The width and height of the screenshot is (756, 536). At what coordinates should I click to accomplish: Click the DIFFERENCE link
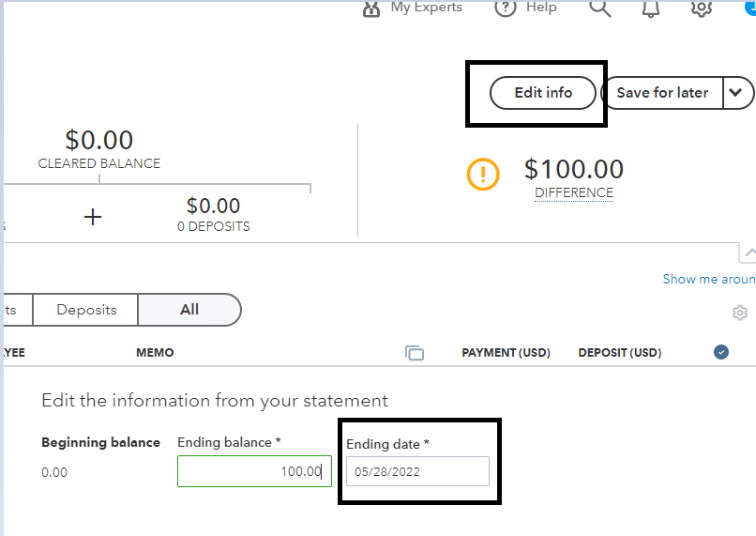574,193
